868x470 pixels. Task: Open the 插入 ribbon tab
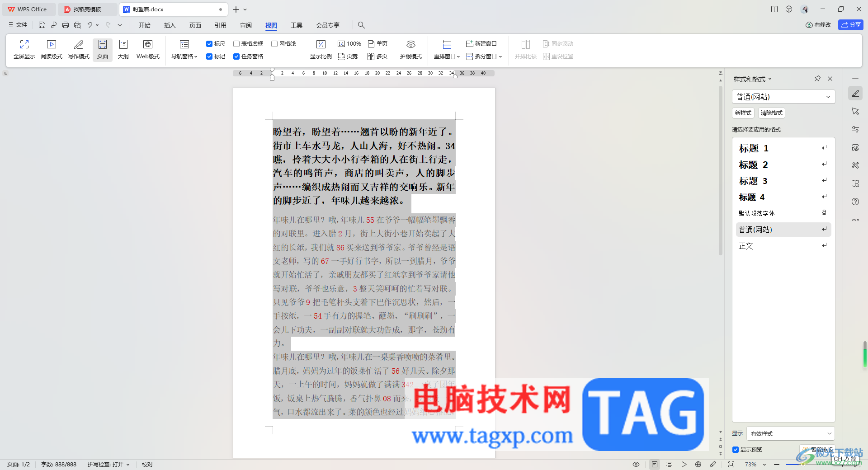[170, 25]
